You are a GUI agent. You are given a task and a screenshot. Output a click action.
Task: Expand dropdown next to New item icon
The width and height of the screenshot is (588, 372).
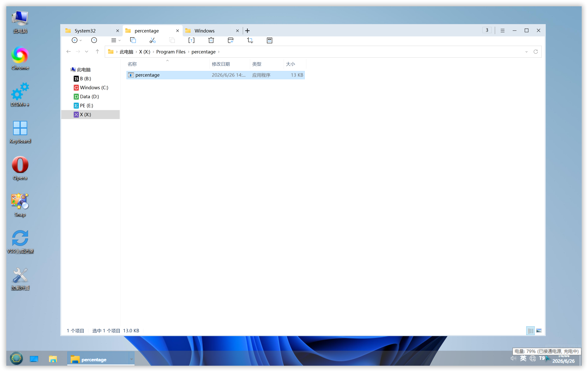81,41
